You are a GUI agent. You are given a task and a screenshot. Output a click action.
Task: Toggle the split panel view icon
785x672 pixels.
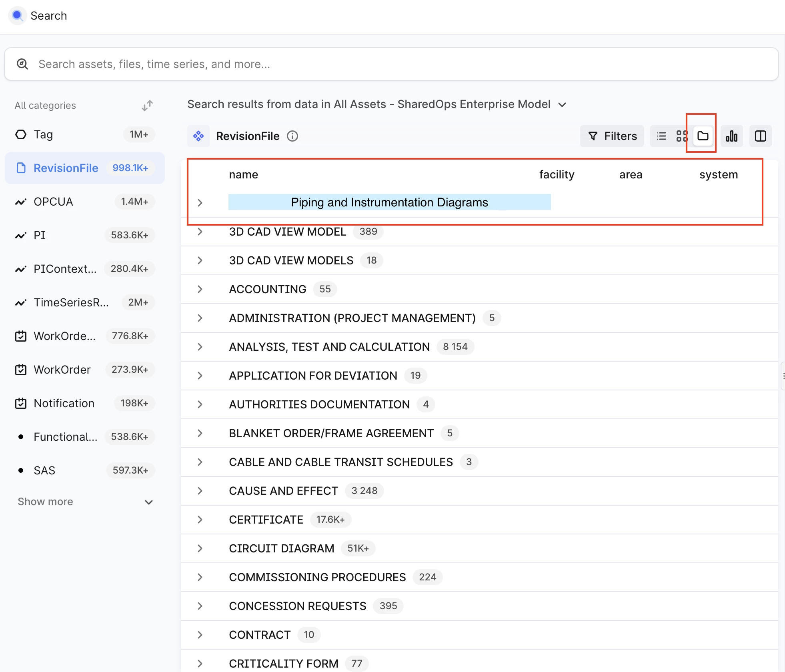click(760, 136)
